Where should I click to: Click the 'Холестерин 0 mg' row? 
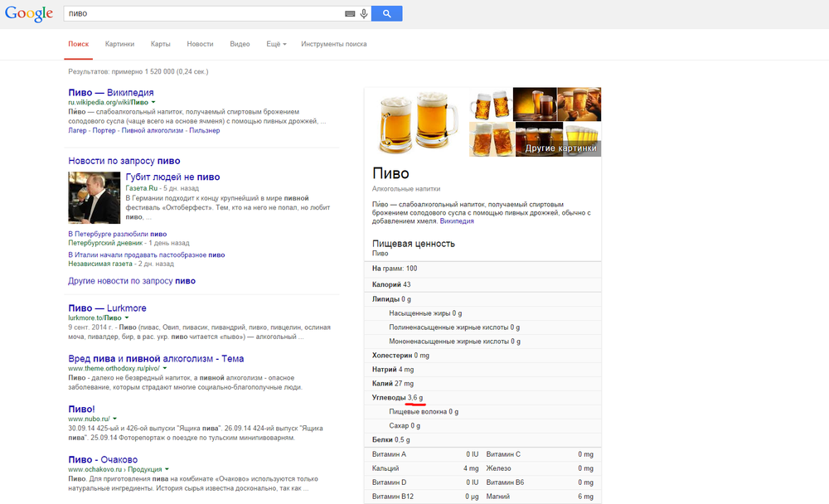482,356
